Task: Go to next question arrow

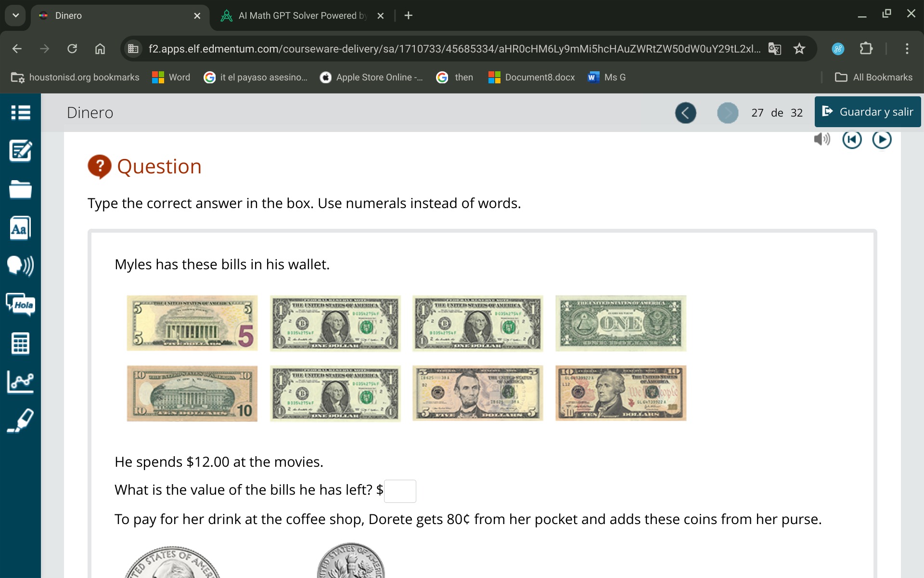Action: click(x=727, y=113)
